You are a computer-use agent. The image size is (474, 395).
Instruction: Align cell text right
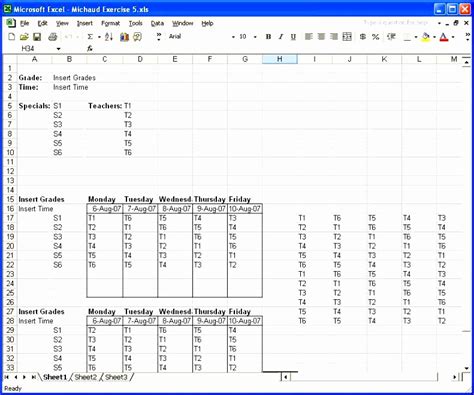point(334,37)
